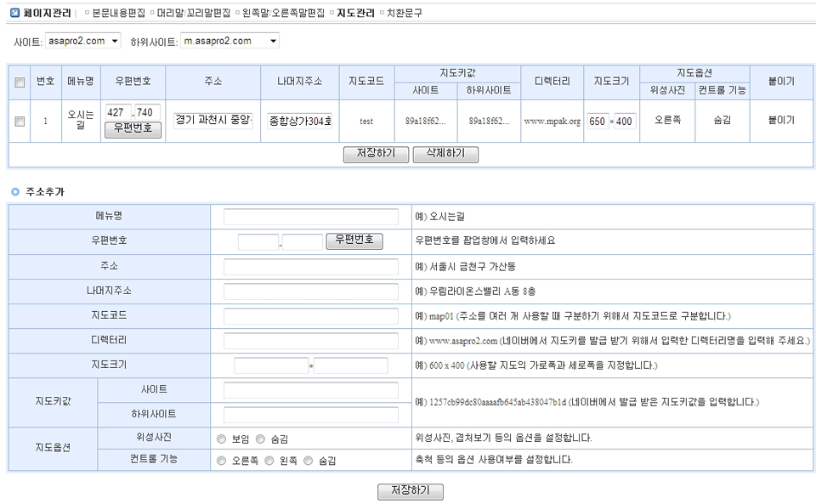Click 우편번호 button in table row 1
816x504 pixels.
pos(133,129)
